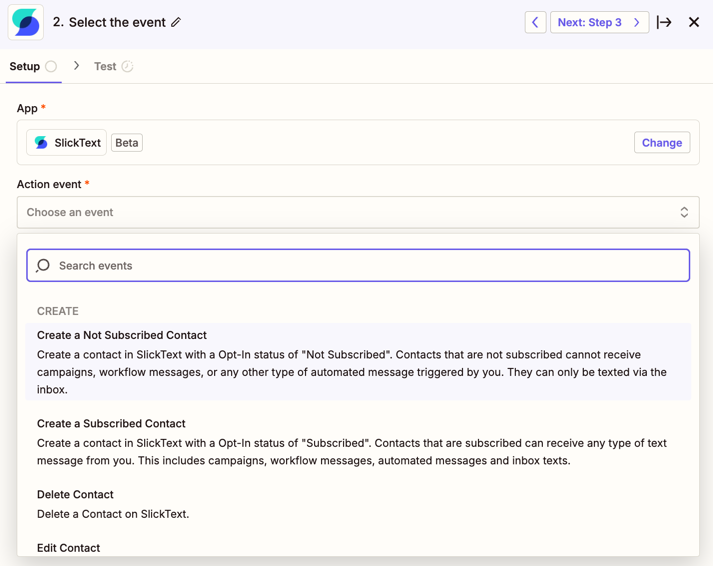The image size is (713, 566).
Task: Click the search magnifier icon
Action: coord(43,265)
